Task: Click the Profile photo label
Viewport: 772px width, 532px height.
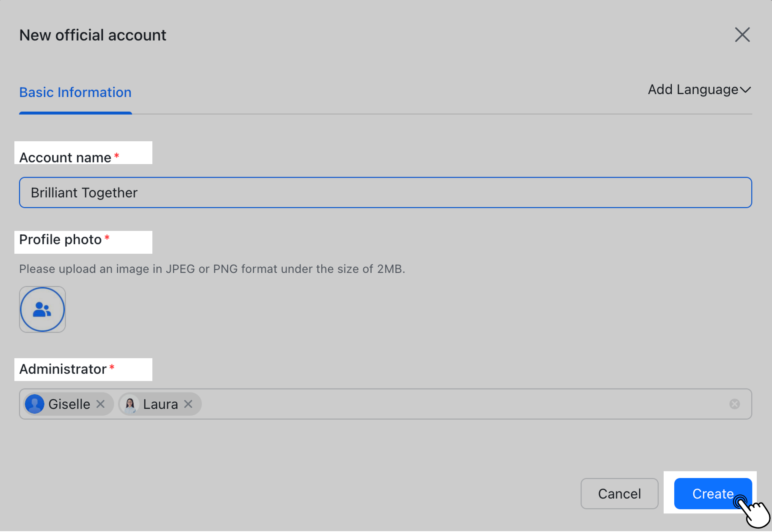Action: click(64, 240)
